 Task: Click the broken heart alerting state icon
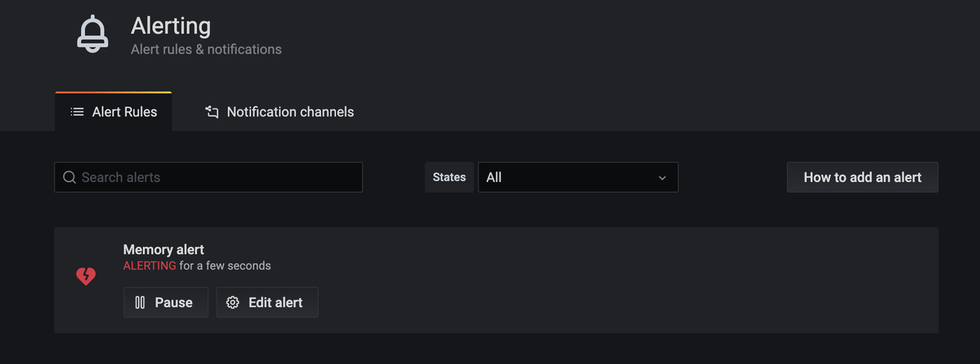pyautogui.click(x=86, y=276)
